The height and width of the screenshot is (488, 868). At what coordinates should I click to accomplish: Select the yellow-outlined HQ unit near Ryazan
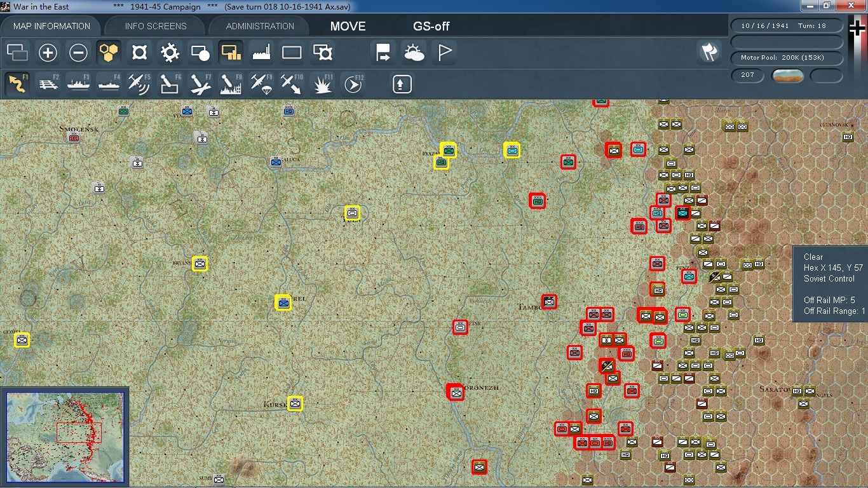click(x=441, y=163)
